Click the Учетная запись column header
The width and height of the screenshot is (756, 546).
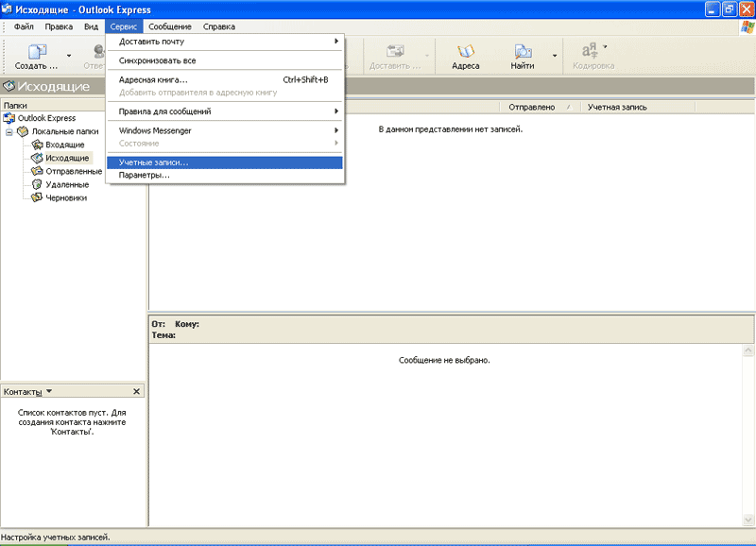click(x=638, y=107)
